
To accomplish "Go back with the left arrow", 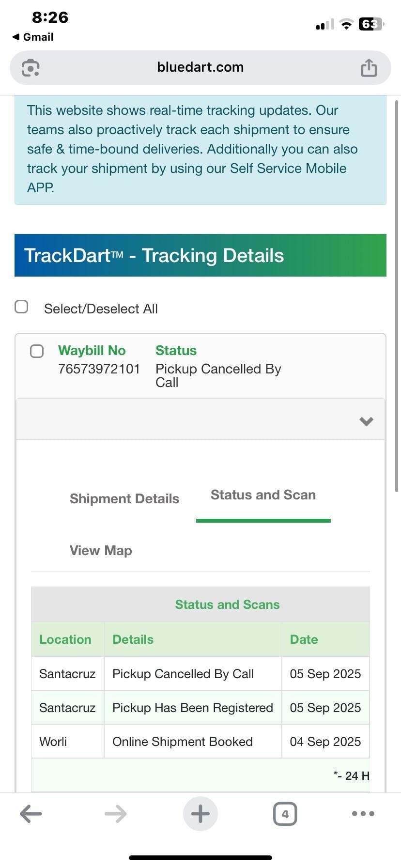I will [x=31, y=814].
